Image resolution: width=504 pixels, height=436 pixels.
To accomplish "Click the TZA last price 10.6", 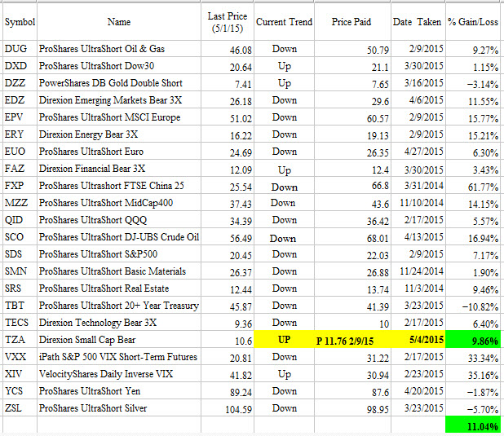I will tap(228, 340).
